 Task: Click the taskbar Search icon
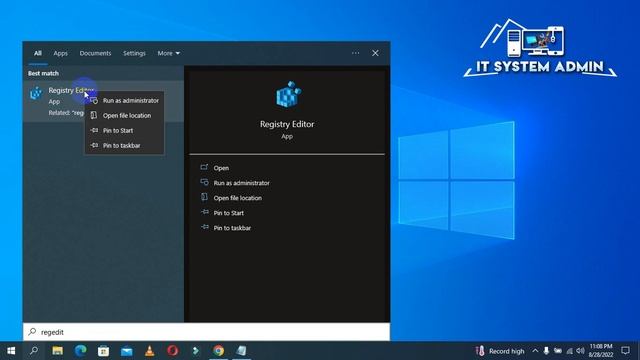pos(34,351)
